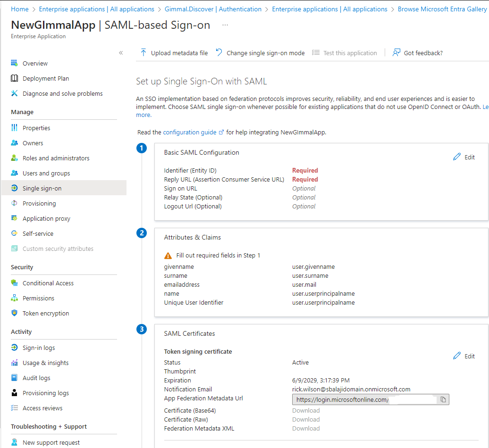Open the configuration guide link
The image size is (489, 448).
click(x=190, y=132)
